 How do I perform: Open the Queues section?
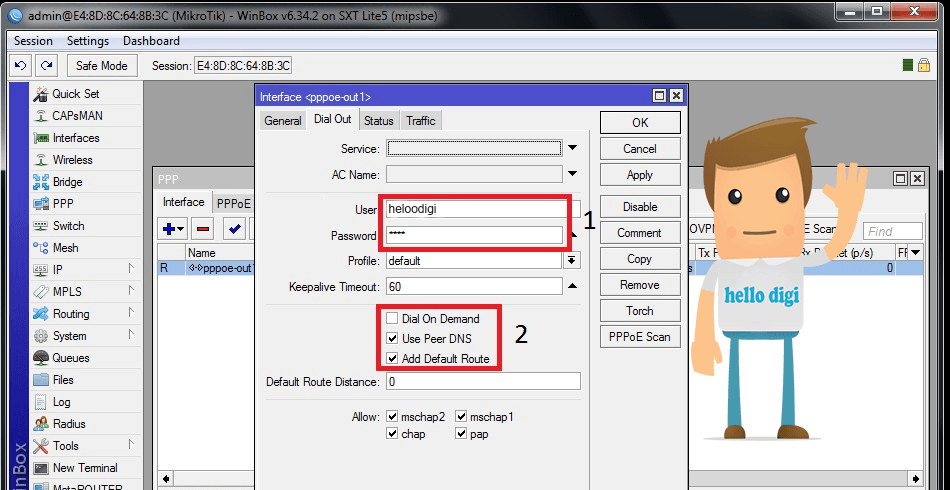point(70,358)
